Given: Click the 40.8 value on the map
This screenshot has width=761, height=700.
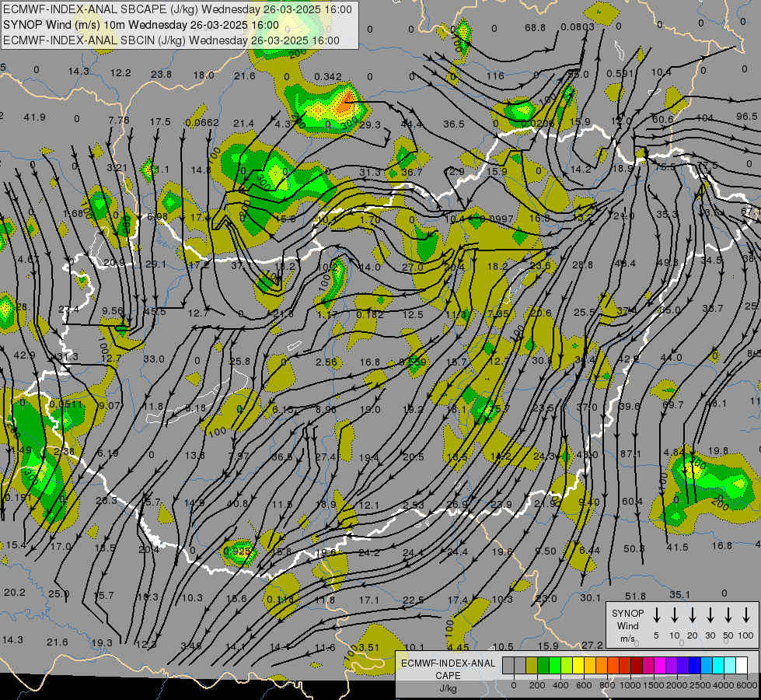Looking at the screenshot, I should point(237,504).
